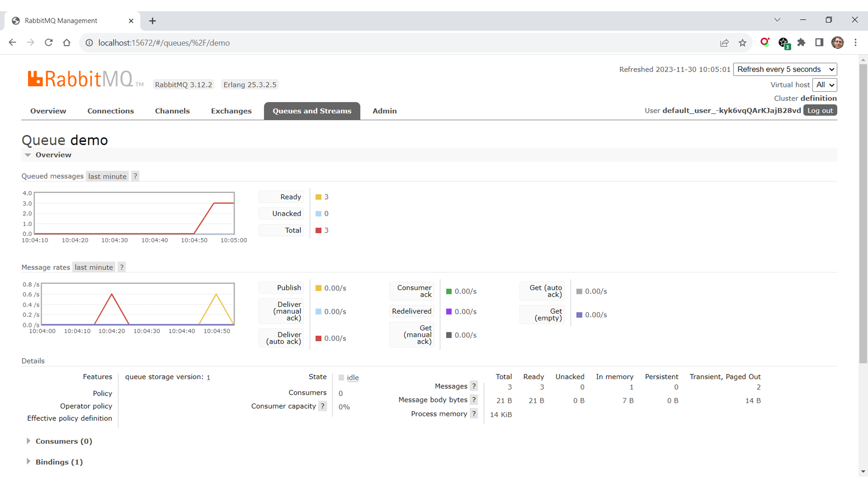Image resolution: width=868 pixels, height=488 pixels.
Task: Reload the page with browser refresh icon
Action: tap(49, 43)
